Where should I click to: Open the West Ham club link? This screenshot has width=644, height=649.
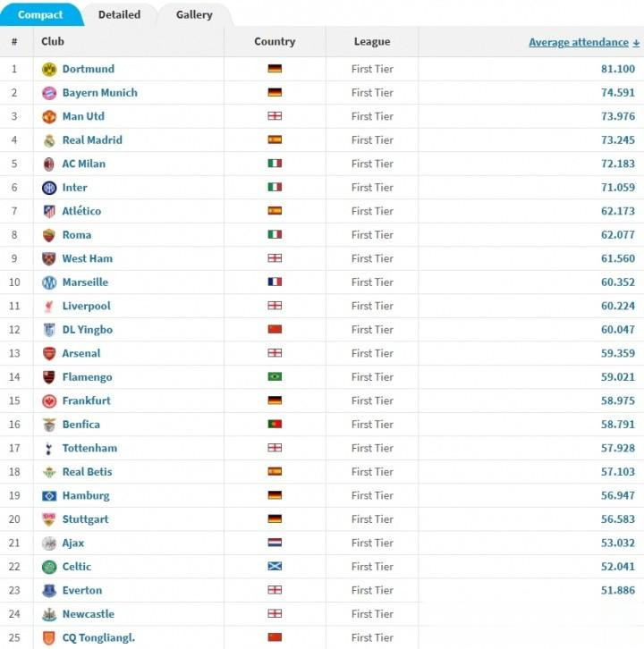(x=87, y=258)
